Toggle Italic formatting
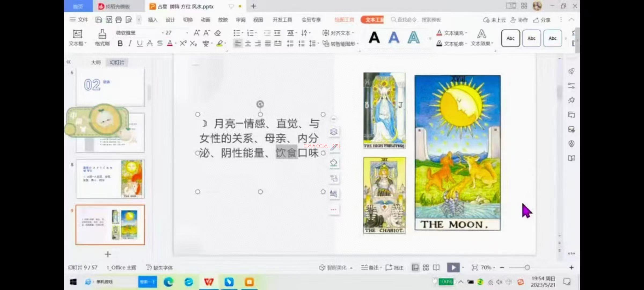Image resolution: width=644 pixels, height=290 pixels. pos(130,43)
